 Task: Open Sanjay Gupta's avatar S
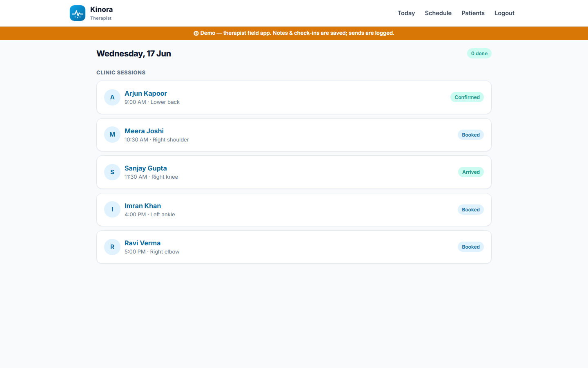click(112, 172)
